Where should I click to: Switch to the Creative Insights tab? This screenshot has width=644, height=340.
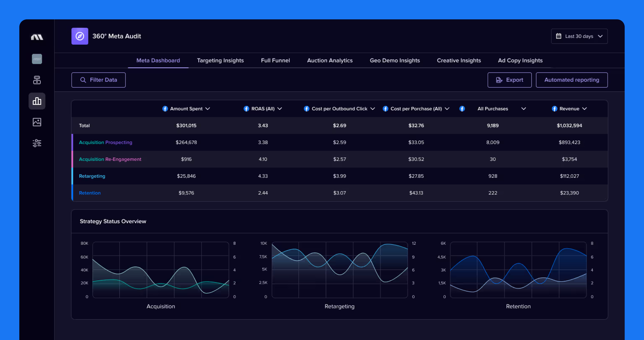[x=459, y=60]
